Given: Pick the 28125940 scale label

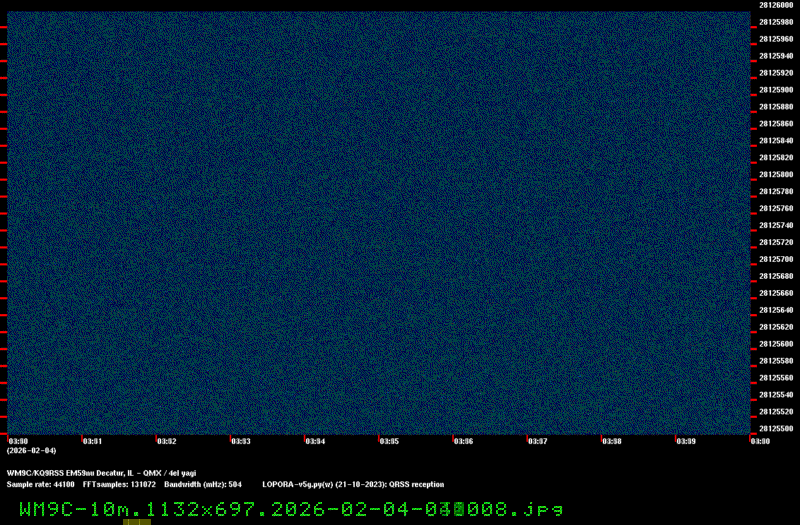Looking at the screenshot, I should coord(776,56).
